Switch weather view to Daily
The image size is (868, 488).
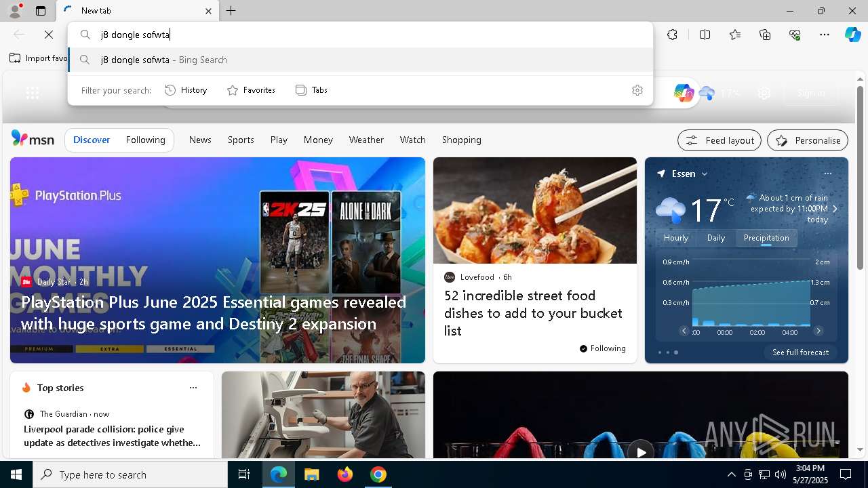tap(716, 238)
